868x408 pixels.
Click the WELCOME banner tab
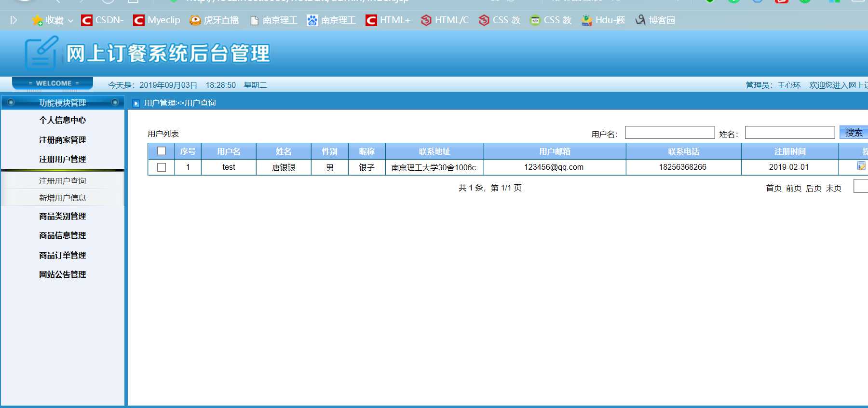coord(53,83)
